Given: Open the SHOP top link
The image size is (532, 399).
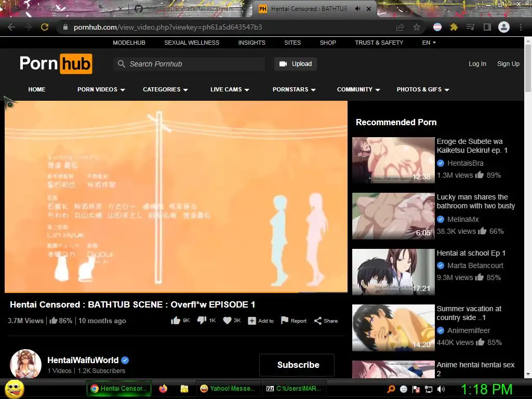Looking at the screenshot, I should 328,43.
